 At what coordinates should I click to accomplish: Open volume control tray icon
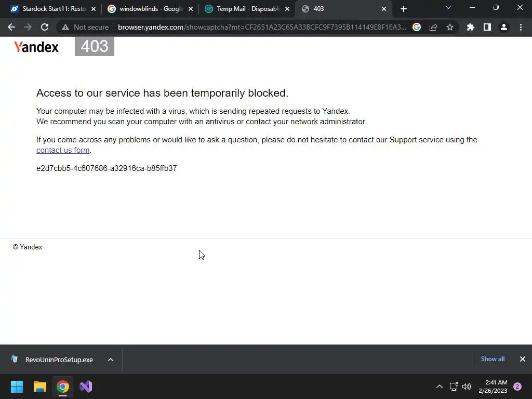(467, 387)
